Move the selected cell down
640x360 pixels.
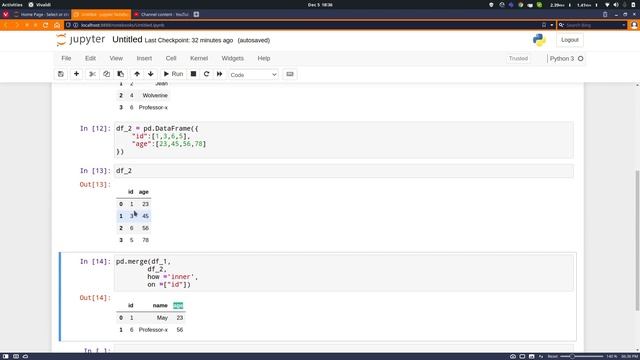click(x=151, y=74)
